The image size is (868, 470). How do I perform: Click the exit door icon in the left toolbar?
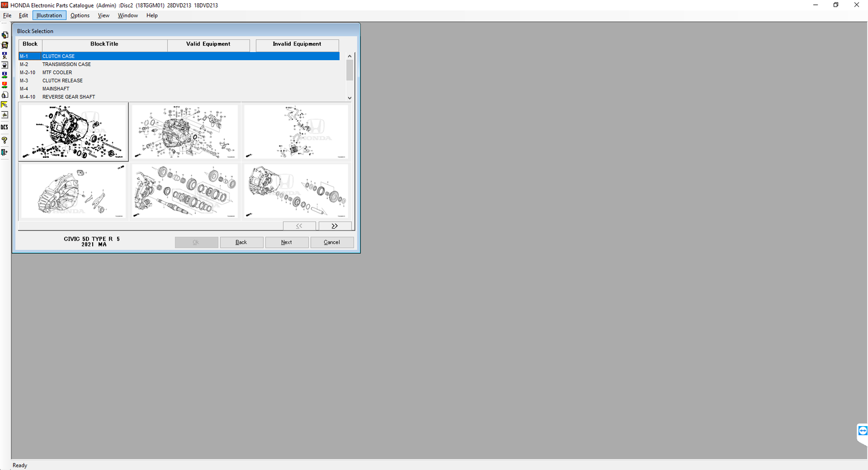pos(5,152)
